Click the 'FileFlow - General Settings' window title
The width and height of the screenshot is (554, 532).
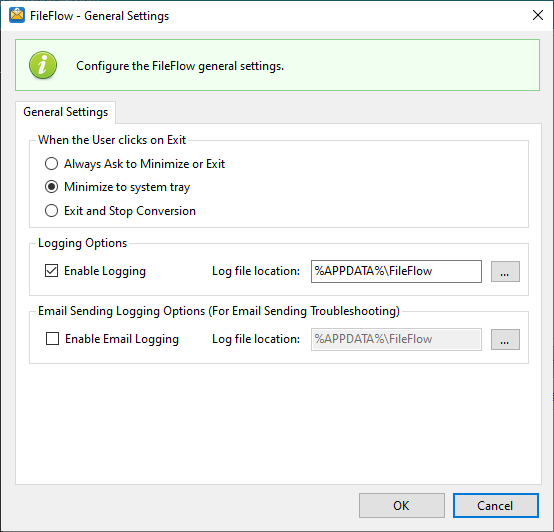pos(99,16)
